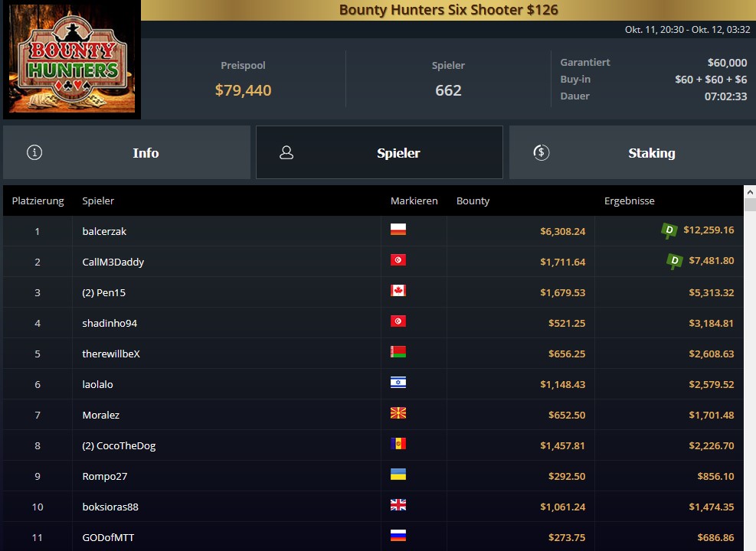Viewport: 756px width, 551px height.
Task: Click the info circle icon
Action: pyautogui.click(x=34, y=153)
